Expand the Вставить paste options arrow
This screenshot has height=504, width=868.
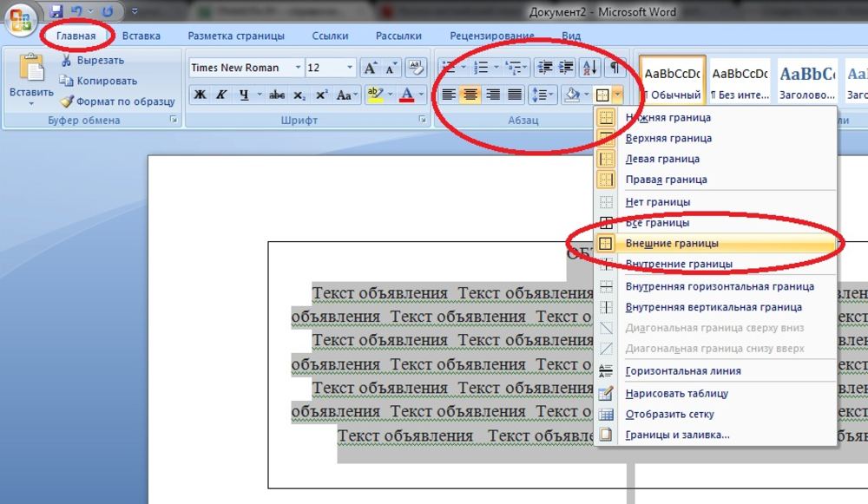[31, 103]
